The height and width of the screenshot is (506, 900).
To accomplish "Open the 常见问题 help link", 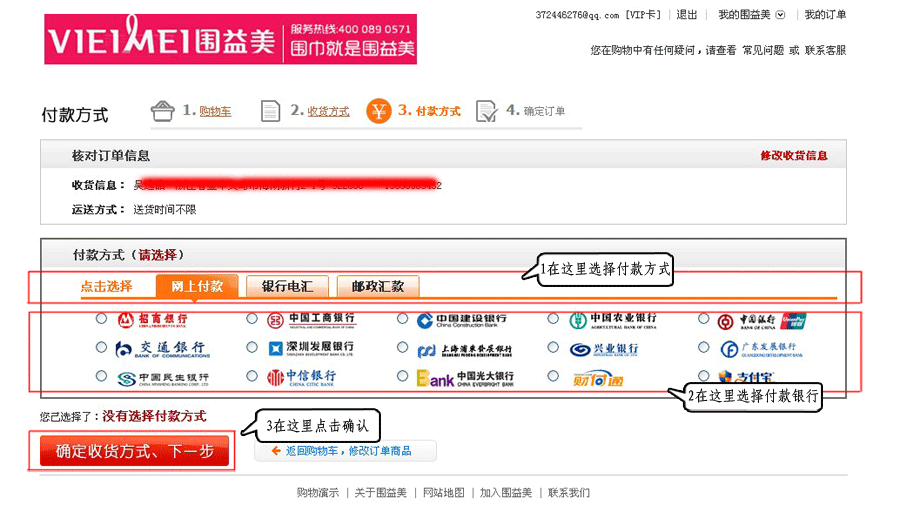I will pyautogui.click(x=763, y=50).
